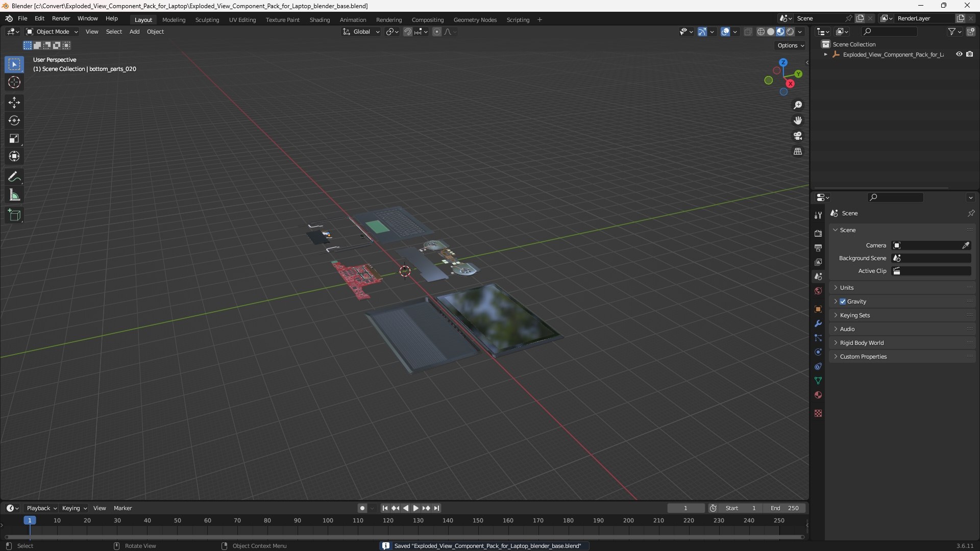Pick camera with eyedropper icon
The image size is (980, 551).
pyautogui.click(x=966, y=245)
